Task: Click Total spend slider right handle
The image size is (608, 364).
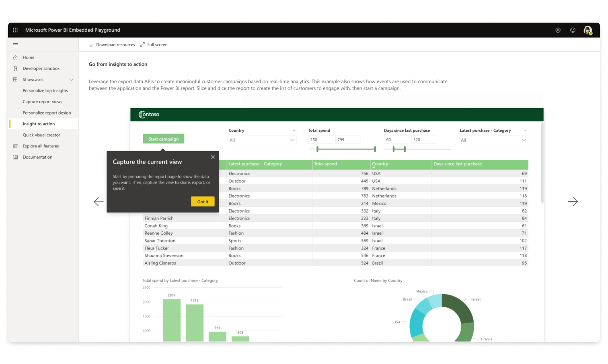Action: 375,149
